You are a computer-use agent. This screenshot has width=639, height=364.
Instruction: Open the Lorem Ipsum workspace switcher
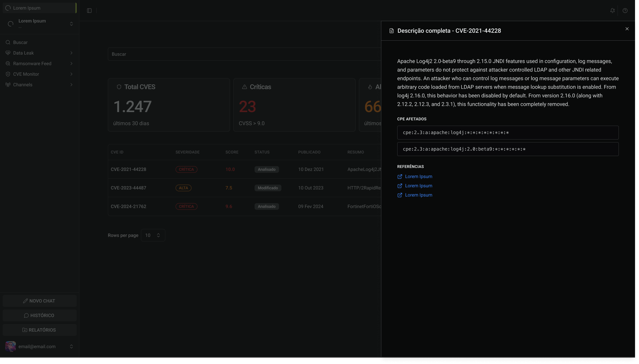pos(40,24)
